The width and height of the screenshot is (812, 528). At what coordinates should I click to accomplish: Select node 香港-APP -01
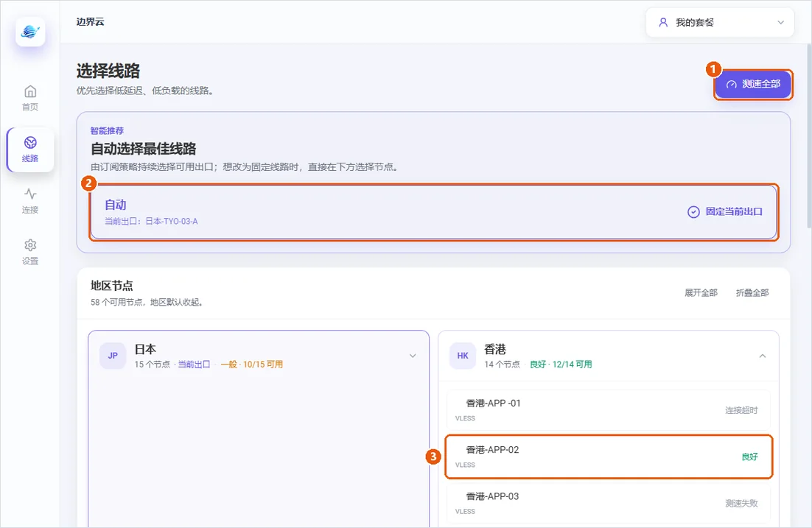click(x=608, y=410)
